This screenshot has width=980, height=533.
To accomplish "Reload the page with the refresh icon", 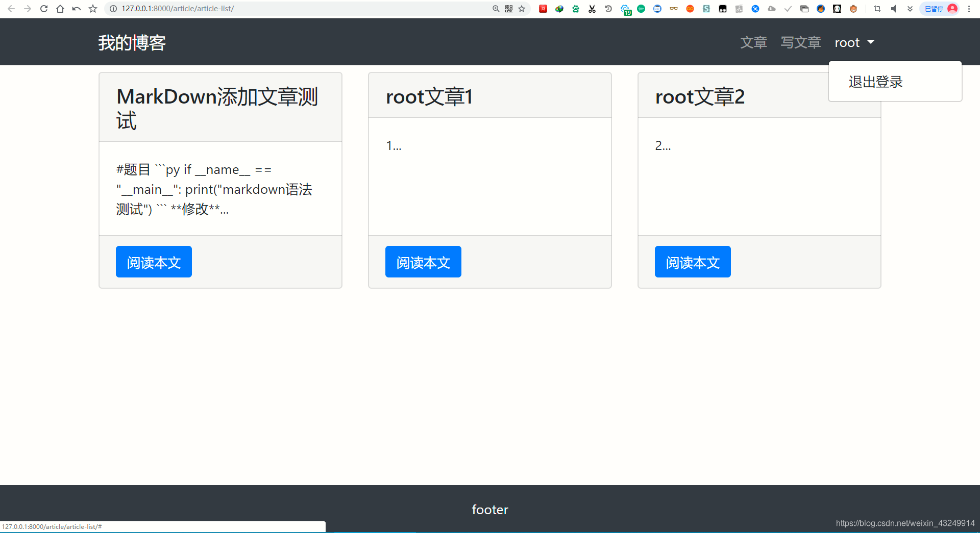I will (x=44, y=9).
